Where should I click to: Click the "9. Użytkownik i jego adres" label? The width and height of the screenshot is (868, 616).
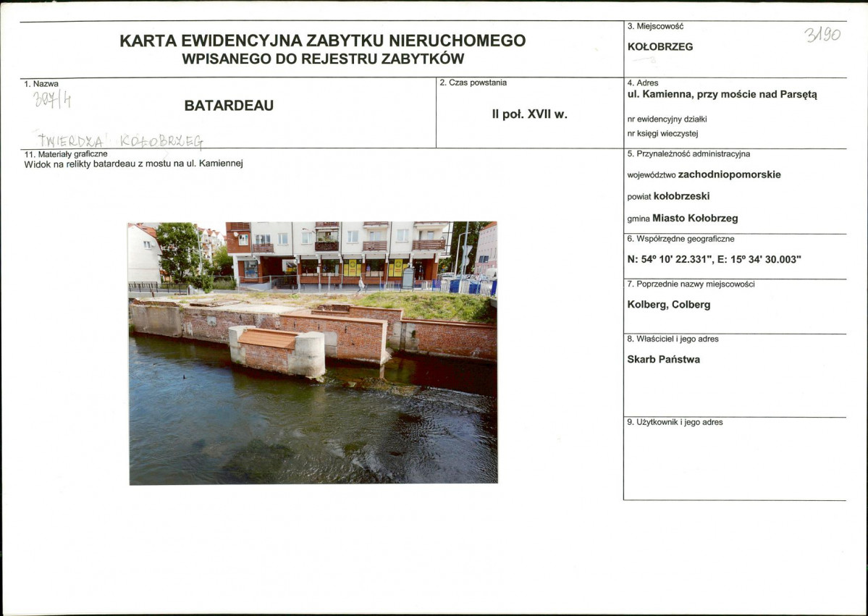[675, 422]
